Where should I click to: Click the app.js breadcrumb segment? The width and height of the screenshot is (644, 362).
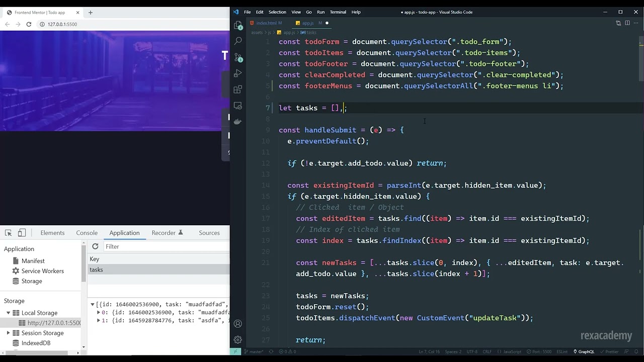pos(289,33)
